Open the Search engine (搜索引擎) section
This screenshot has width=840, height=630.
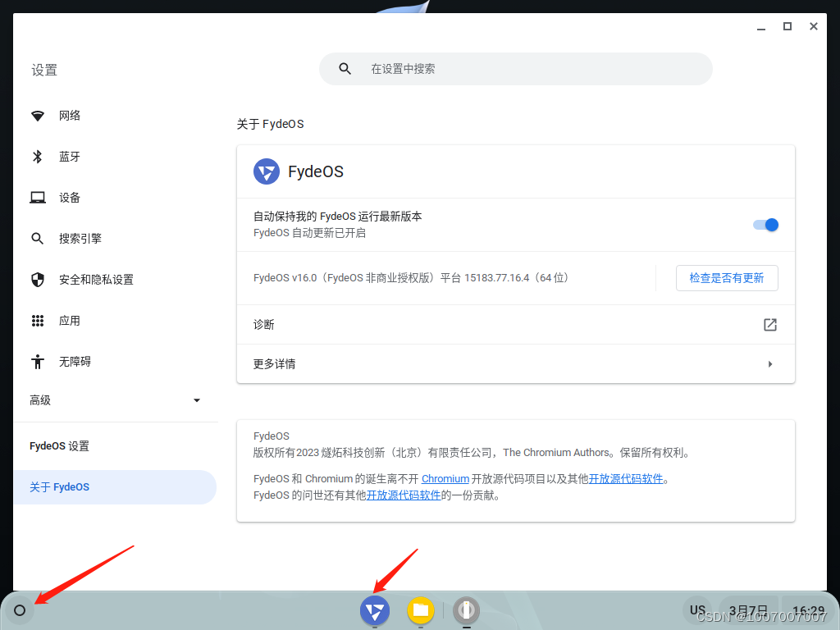coord(115,239)
